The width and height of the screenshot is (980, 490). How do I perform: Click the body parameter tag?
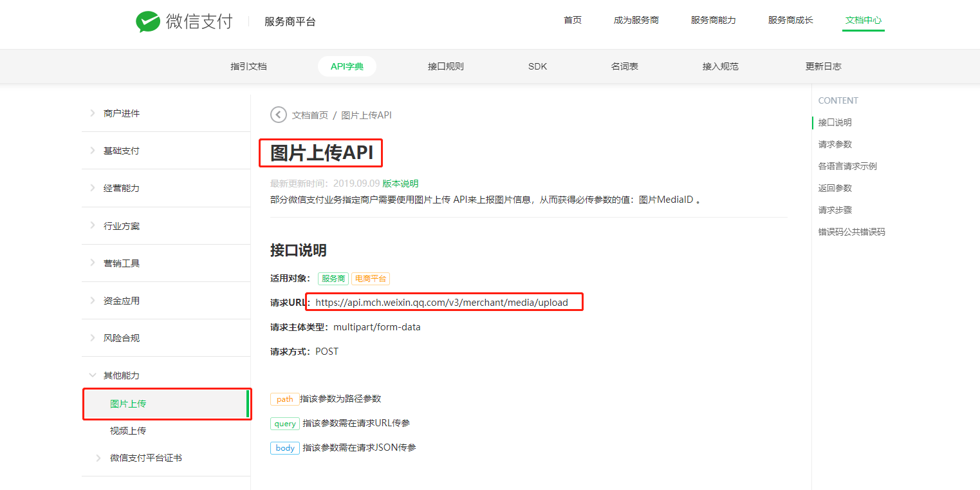(x=285, y=448)
